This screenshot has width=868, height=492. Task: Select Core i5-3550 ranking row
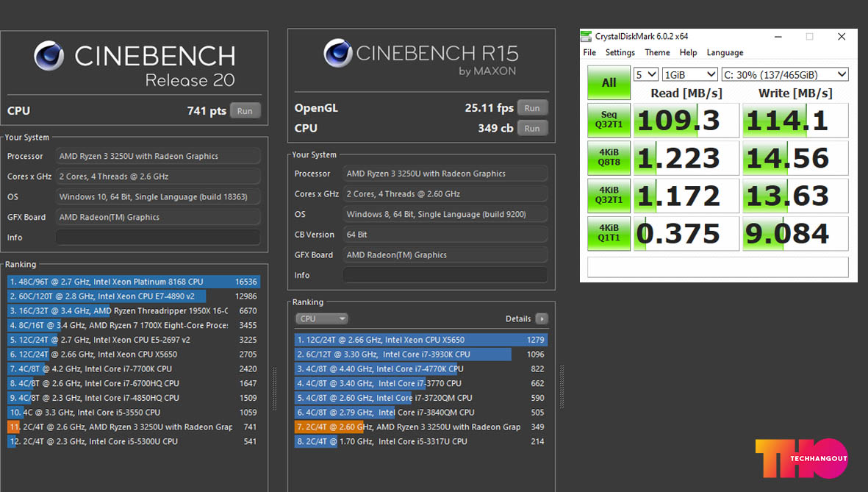pyautogui.click(x=134, y=413)
